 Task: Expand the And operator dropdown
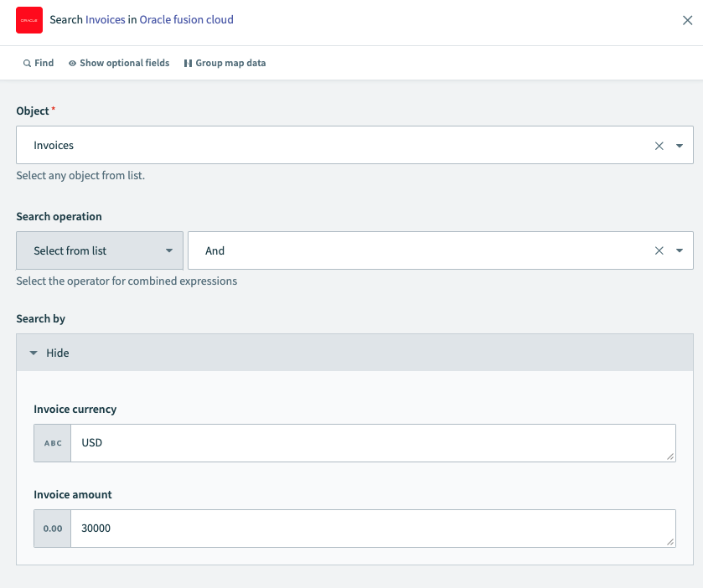[x=680, y=250]
